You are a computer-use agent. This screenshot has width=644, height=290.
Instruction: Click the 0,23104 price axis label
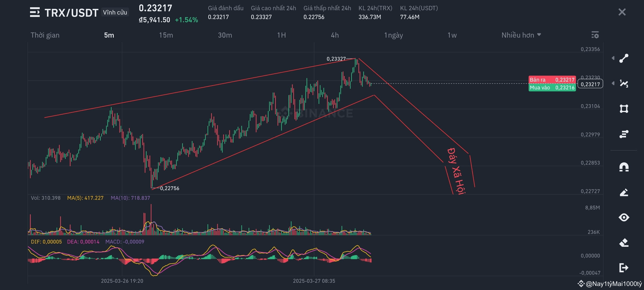coord(590,106)
